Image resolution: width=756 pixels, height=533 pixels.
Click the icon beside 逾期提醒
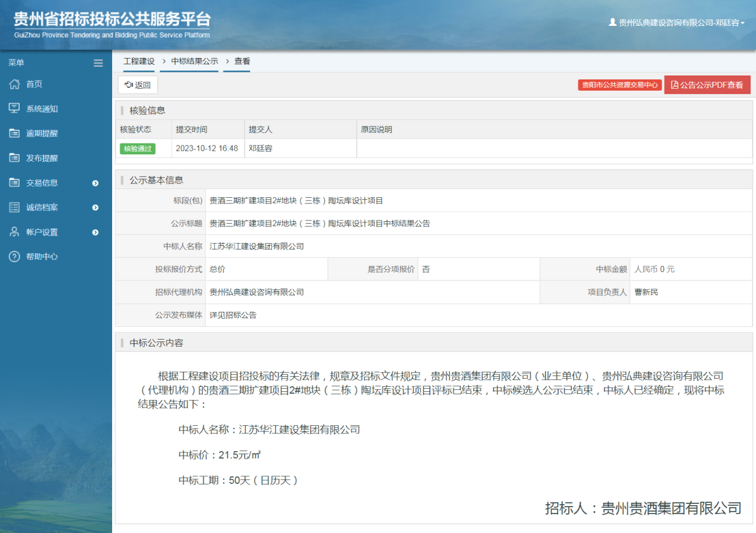[14, 134]
